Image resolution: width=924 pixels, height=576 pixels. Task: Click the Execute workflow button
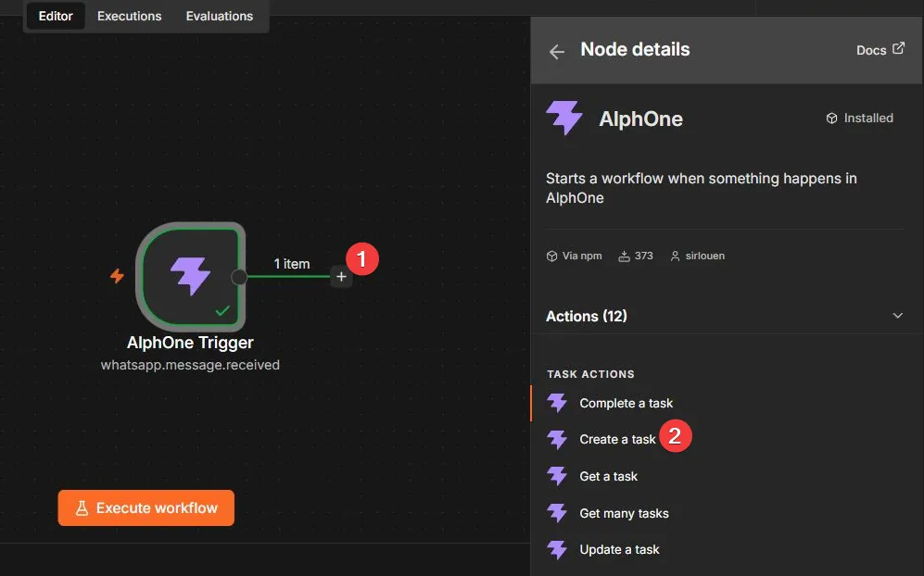[x=146, y=507]
